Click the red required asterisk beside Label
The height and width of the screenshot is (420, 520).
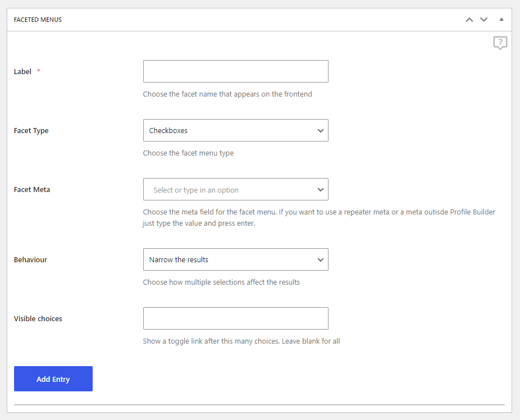pos(39,71)
